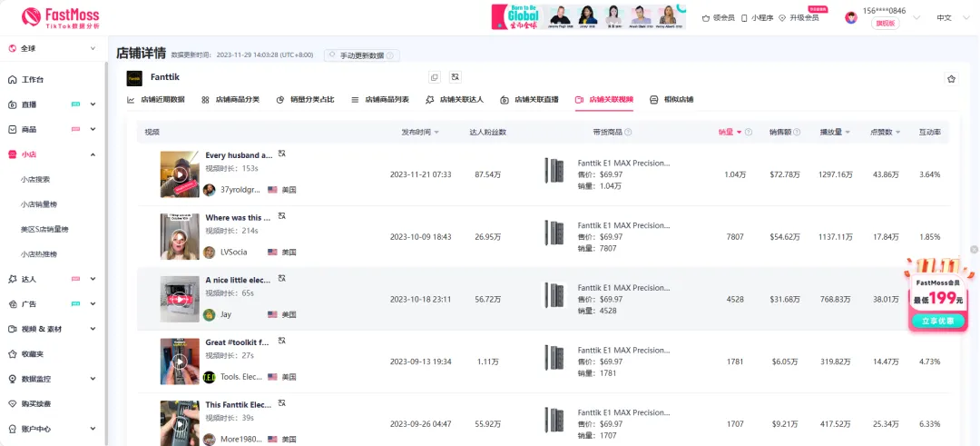
Task: Click the FastMoss logo
Action: coord(60,17)
